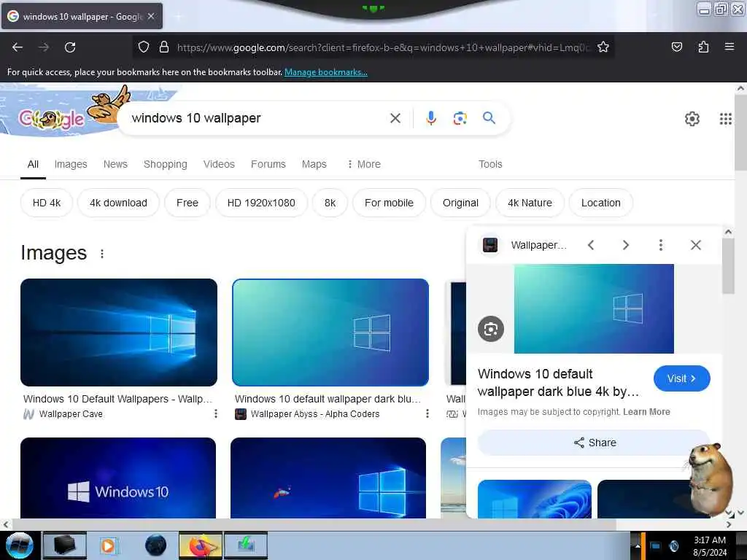Open the tracking protection shield icon
Viewport: 747px width, 560px height.
tap(144, 47)
